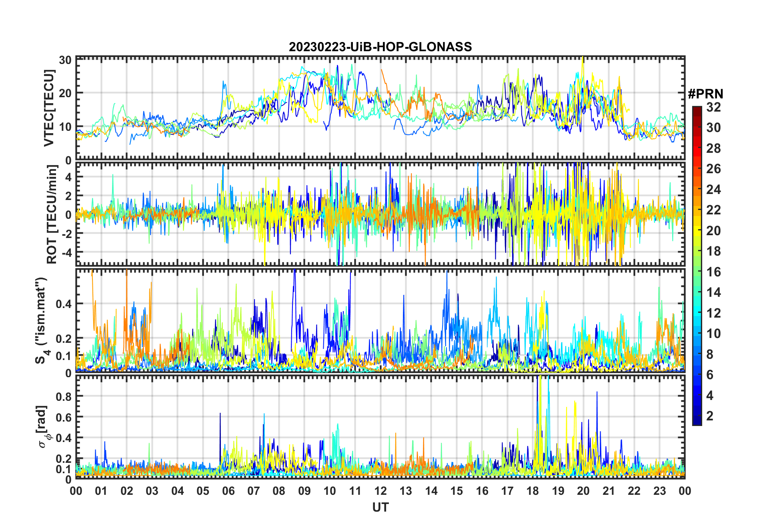
Task: Click the 13 hour tick label
Action: 406,491
